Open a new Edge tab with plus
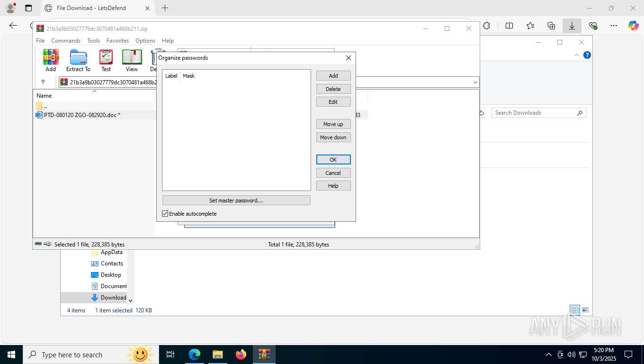 [165, 8]
